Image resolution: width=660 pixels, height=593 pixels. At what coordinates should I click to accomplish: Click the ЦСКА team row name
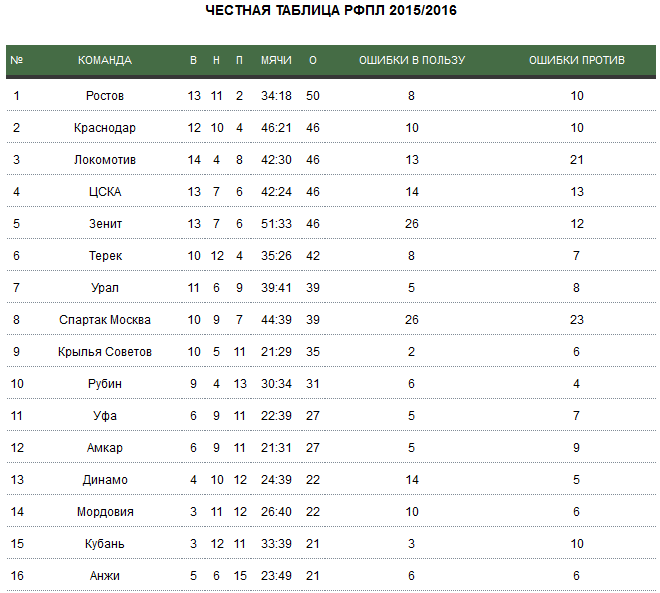tap(105, 191)
